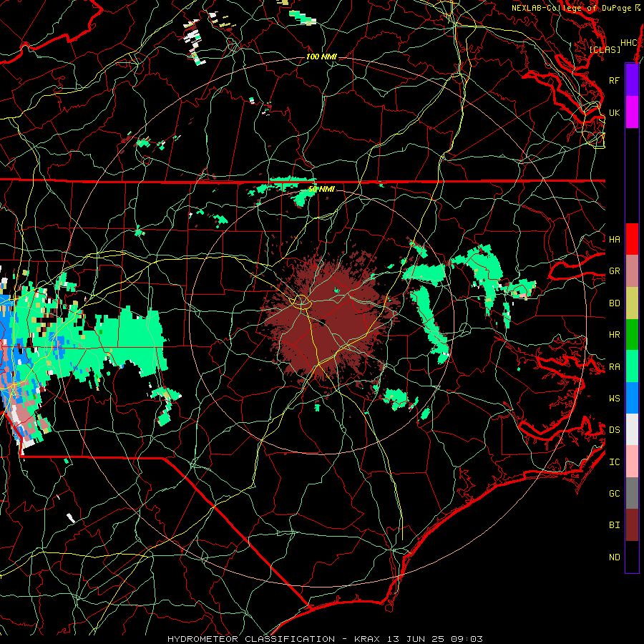This screenshot has width=644, height=644.
Task: Click the WS blue legend block
Action: [x=632, y=398]
